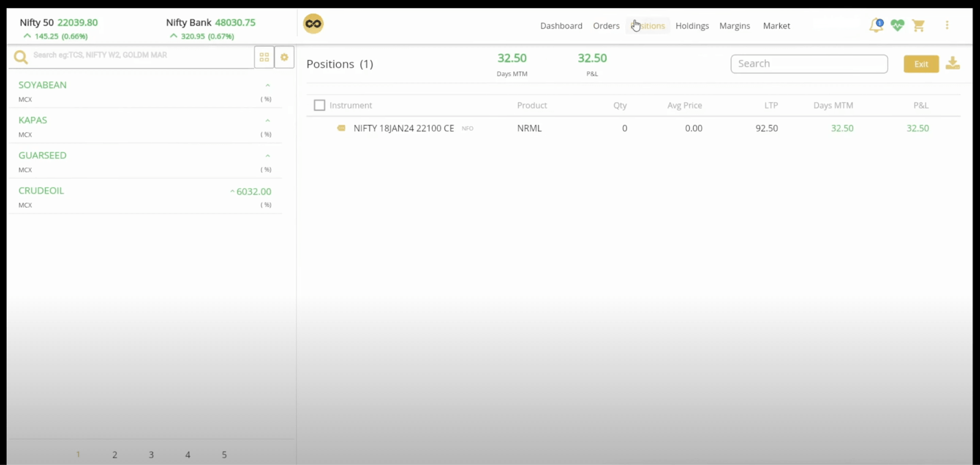Click the download positions icon
980x465 pixels.
[x=952, y=63]
